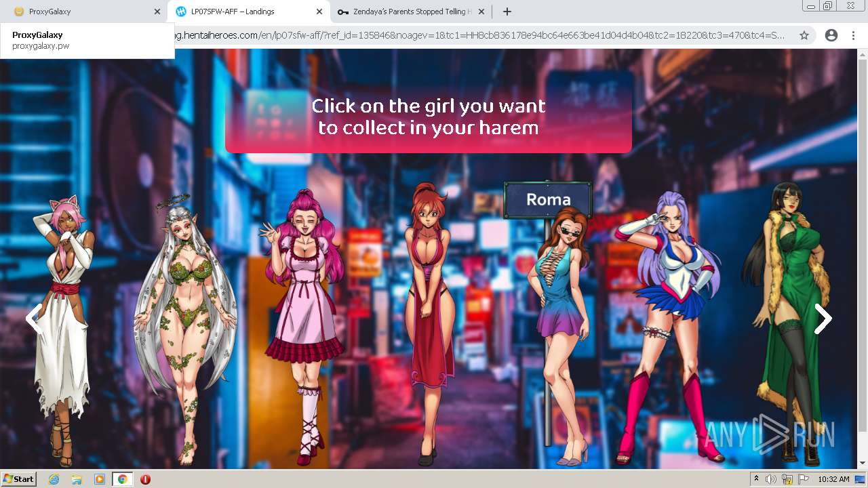Select the pink cat-eared girl in white dress
The width and height of the screenshot is (868, 488).
click(x=63, y=332)
